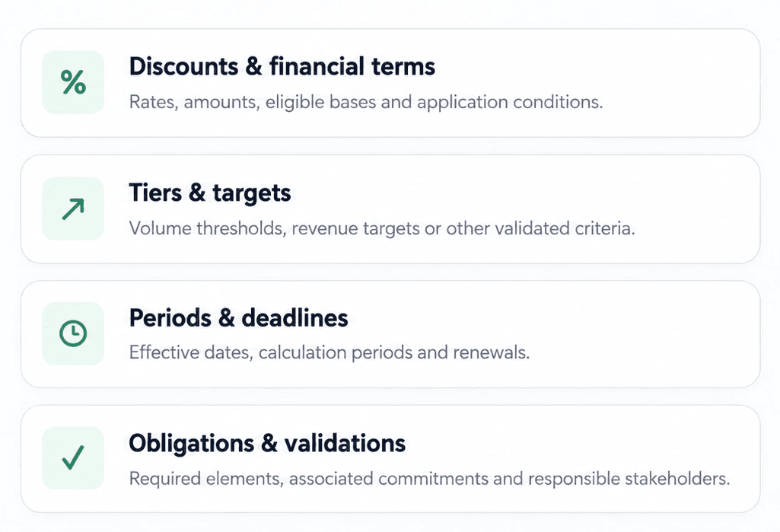Viewport: 780px width, 532px height.
Task: Open the Obligations & validations title
Action: click(267, 443)
